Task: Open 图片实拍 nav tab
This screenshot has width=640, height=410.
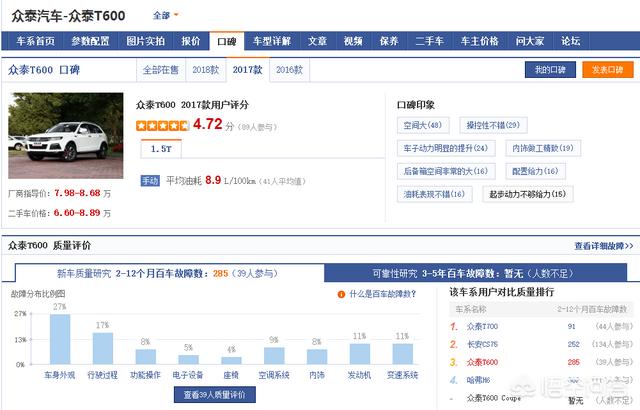Action: point(145,41)
